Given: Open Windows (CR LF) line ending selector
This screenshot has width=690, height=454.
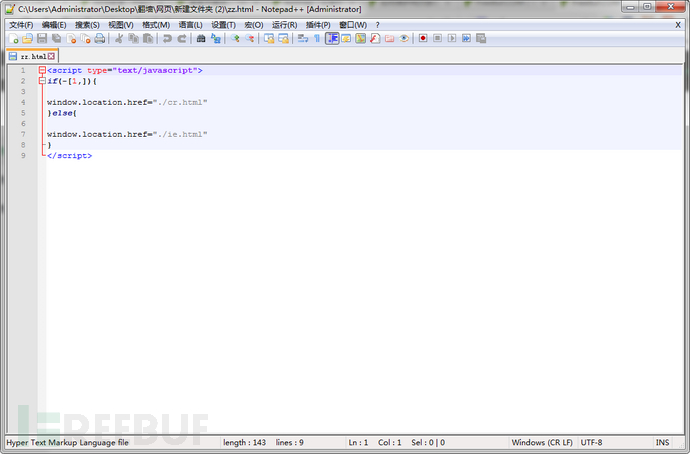Looking at the screenshot, I should pyautogui.click(x=542, y=443).
